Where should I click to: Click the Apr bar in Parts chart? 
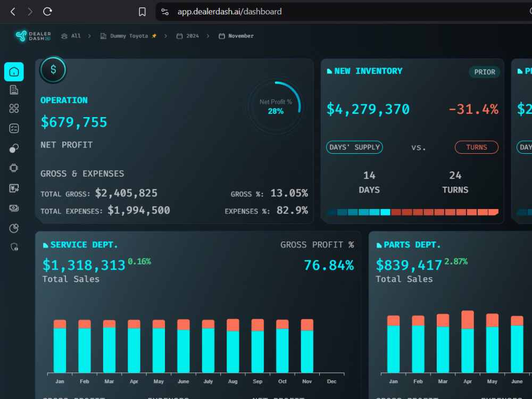pyautogui.click(x=468, y=342)
